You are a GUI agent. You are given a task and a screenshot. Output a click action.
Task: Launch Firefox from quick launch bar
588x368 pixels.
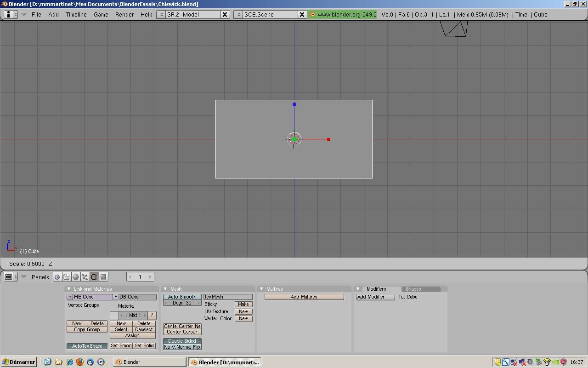click(80, 362)
